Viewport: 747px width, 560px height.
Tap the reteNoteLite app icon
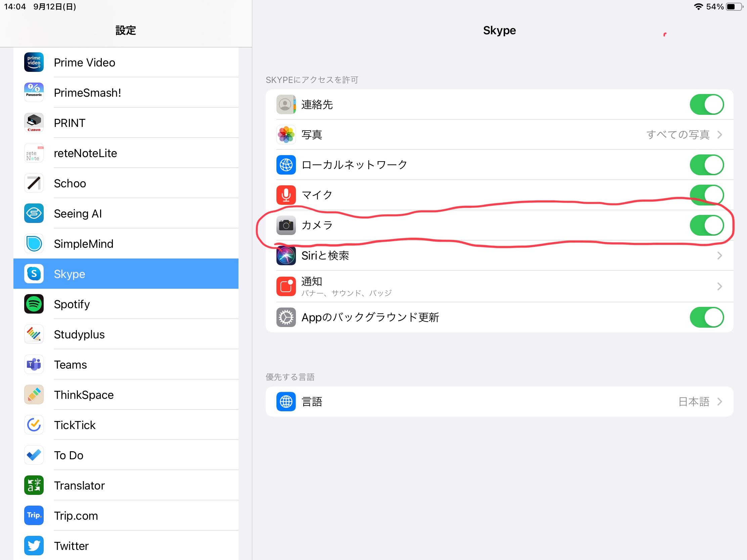click(34, 152)
